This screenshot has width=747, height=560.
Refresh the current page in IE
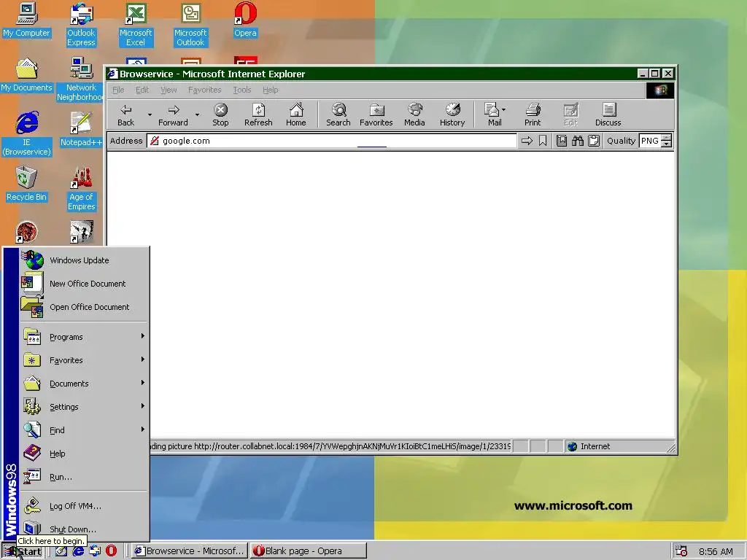pyautogui.click(x=258, y=114)
